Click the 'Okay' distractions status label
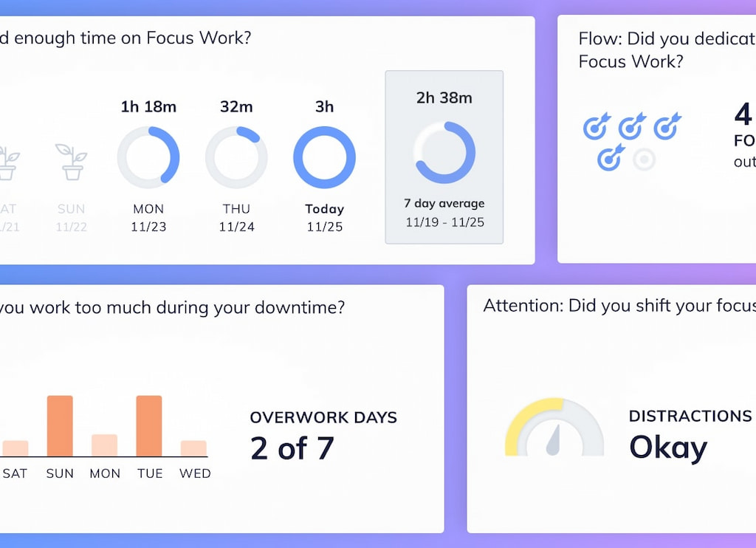The image size is (756, 548). pyautogui.click(x=667, y=447)
